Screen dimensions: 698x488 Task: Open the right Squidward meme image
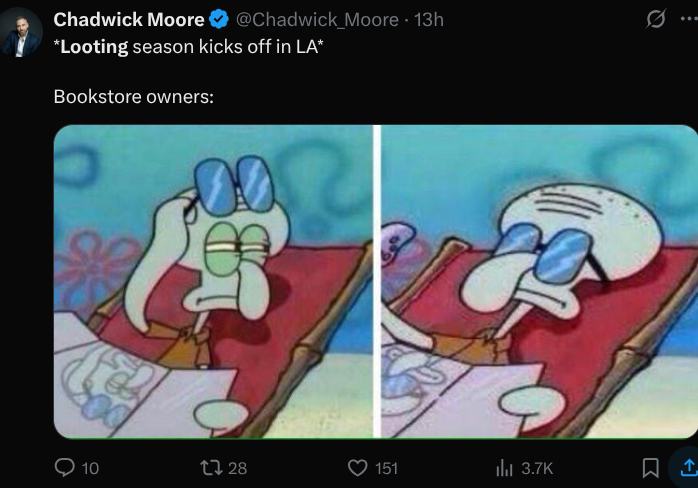(540, 281)
